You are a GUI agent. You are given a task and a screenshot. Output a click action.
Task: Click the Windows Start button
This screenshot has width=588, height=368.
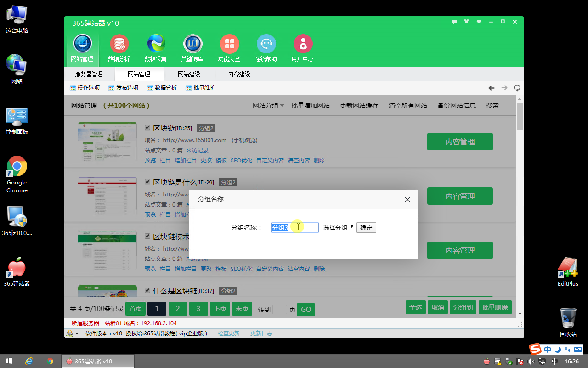9,361
